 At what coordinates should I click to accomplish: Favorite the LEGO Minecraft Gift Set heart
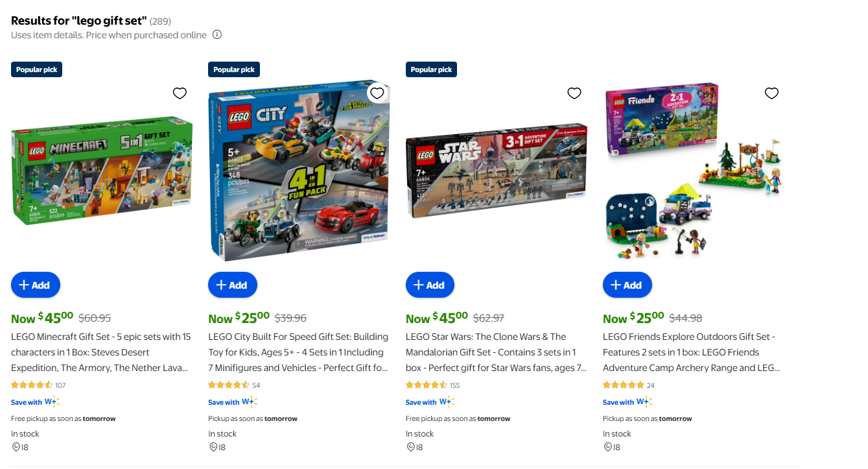(x=180, y=93)
